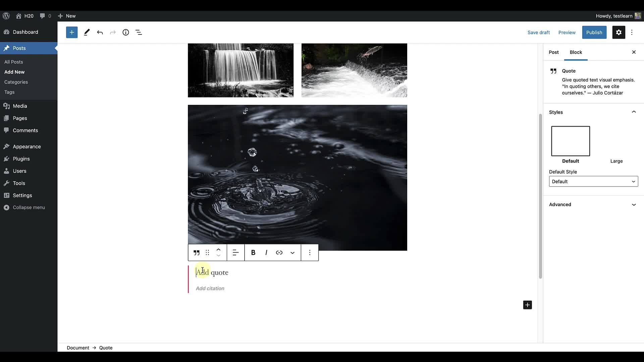Undo the last change
This screenshot has height=362, width=644.
100,33
